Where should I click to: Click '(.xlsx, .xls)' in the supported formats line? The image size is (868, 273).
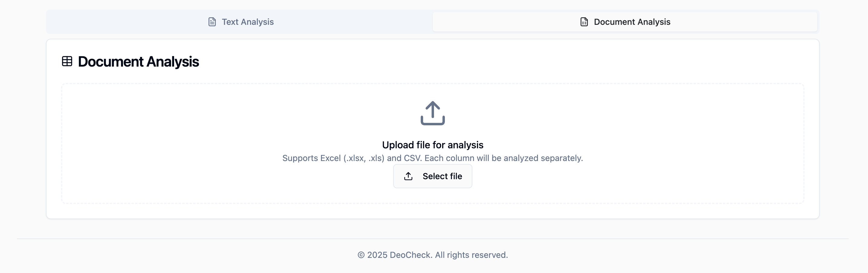click(x=364, y=158)
